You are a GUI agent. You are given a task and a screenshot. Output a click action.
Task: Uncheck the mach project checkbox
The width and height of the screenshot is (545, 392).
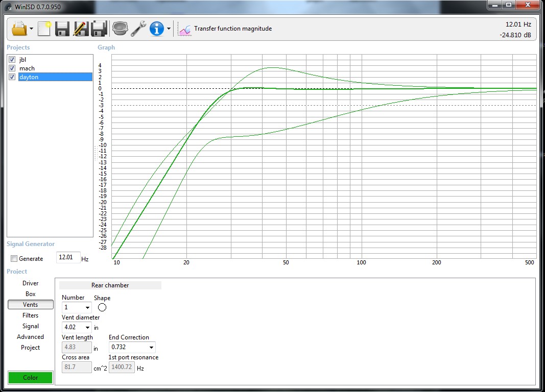(12, 68)
